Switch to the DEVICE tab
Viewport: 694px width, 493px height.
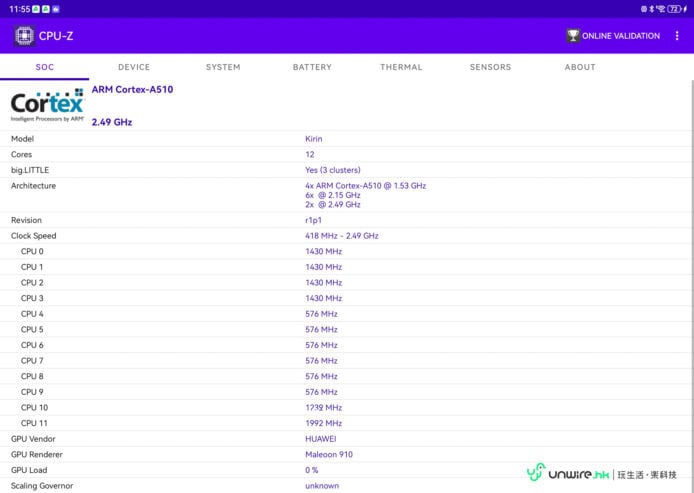(x=134, y=67)
